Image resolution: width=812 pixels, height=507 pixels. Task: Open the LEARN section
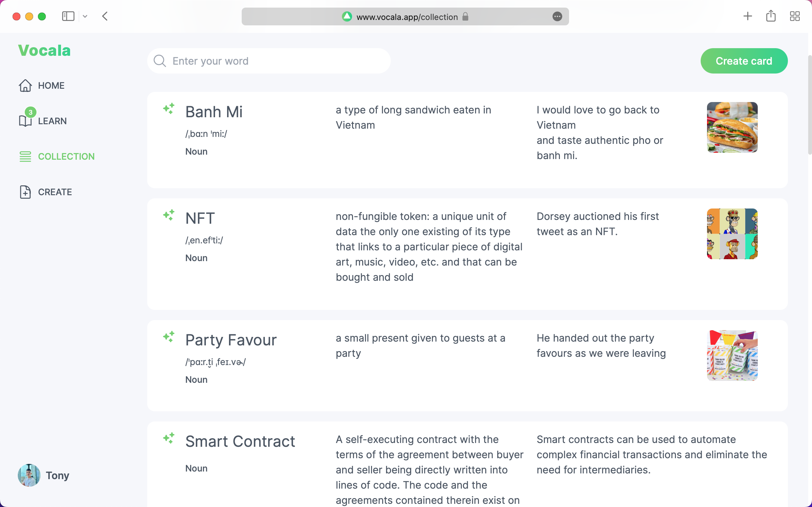tap(52, 121)
